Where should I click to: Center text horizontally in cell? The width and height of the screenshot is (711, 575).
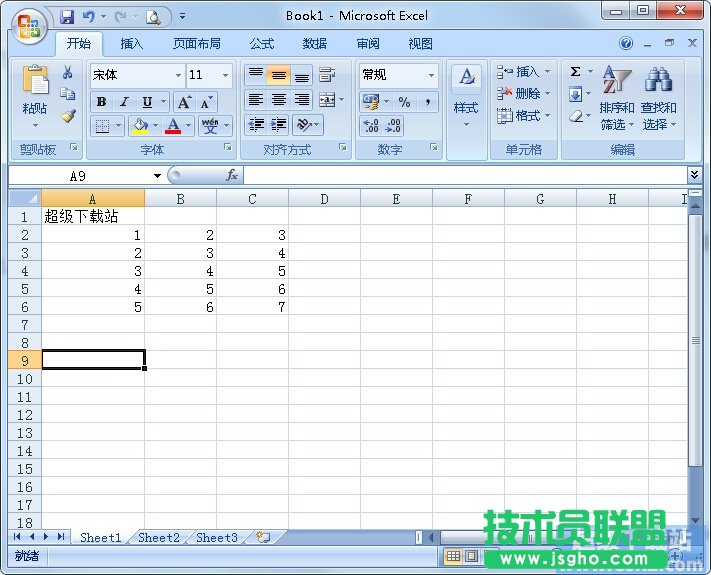pos(278,100)
